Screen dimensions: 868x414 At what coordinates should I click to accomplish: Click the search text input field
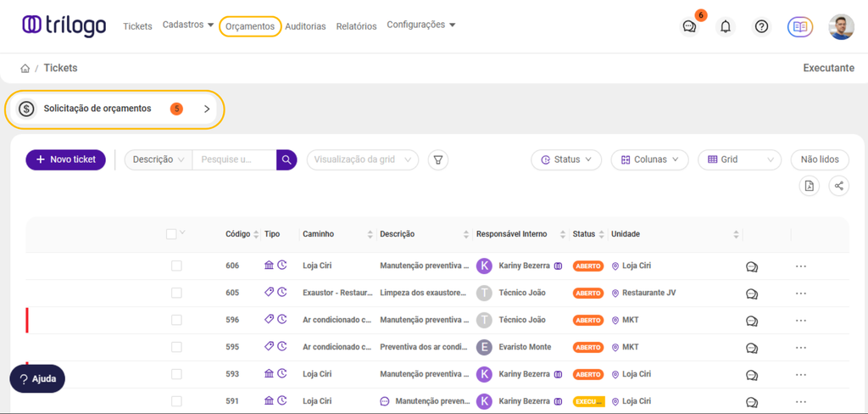coord(234,159)
